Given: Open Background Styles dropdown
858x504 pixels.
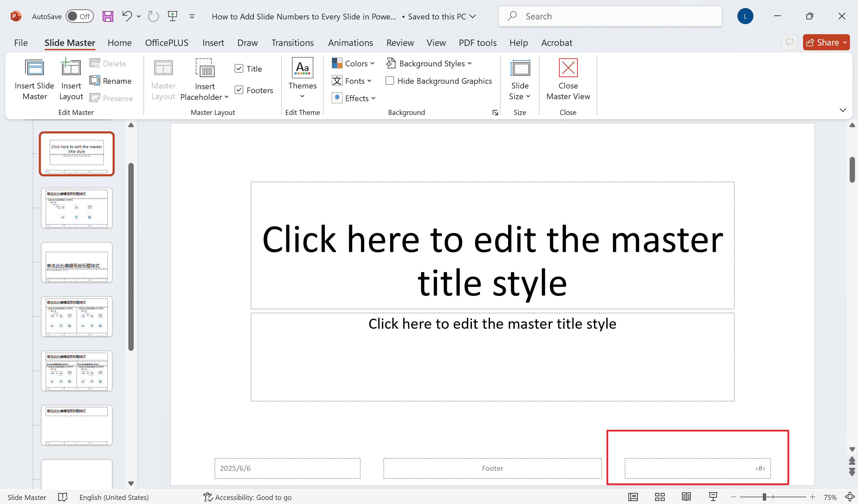Looking at the screenshot, I should (429, 63).
